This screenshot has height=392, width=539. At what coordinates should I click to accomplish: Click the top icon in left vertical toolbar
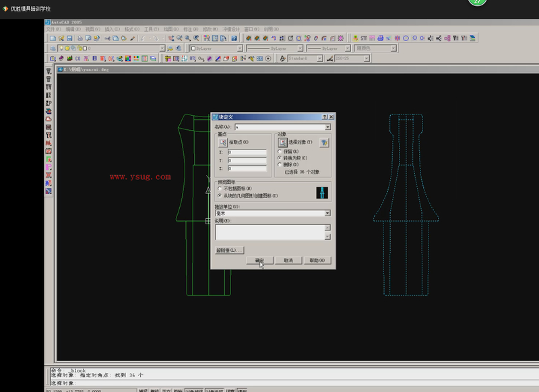49,71
